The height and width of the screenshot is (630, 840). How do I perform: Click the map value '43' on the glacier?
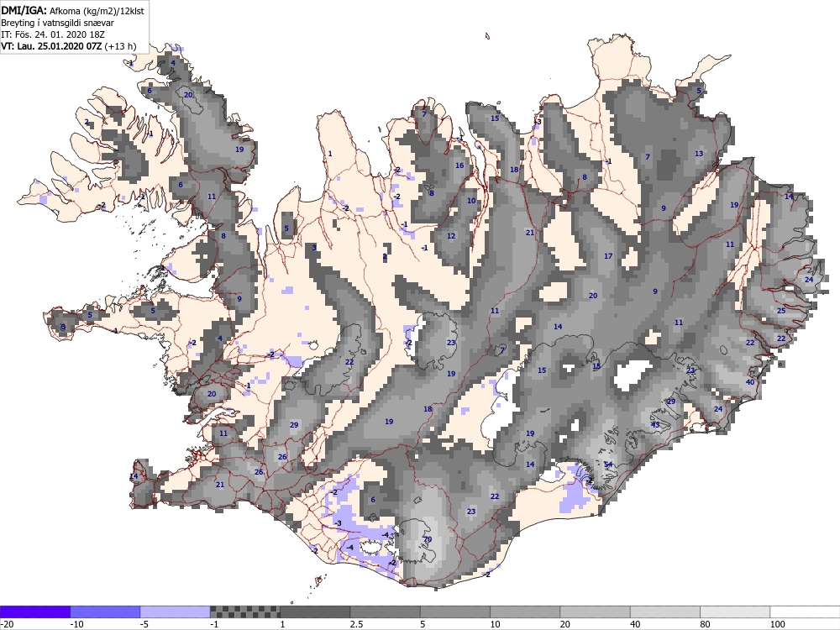tap(655, 424)
